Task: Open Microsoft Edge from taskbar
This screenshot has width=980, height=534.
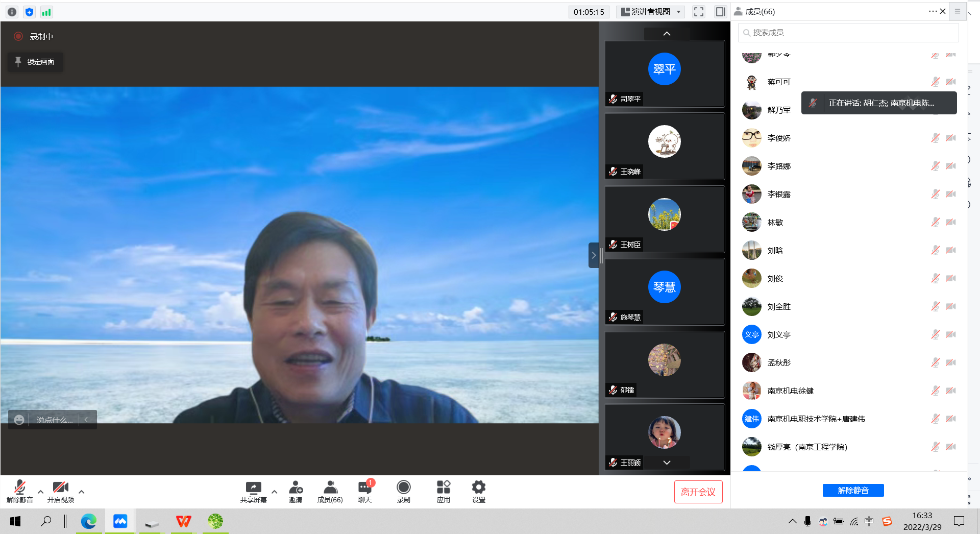Action: [89, 521]
